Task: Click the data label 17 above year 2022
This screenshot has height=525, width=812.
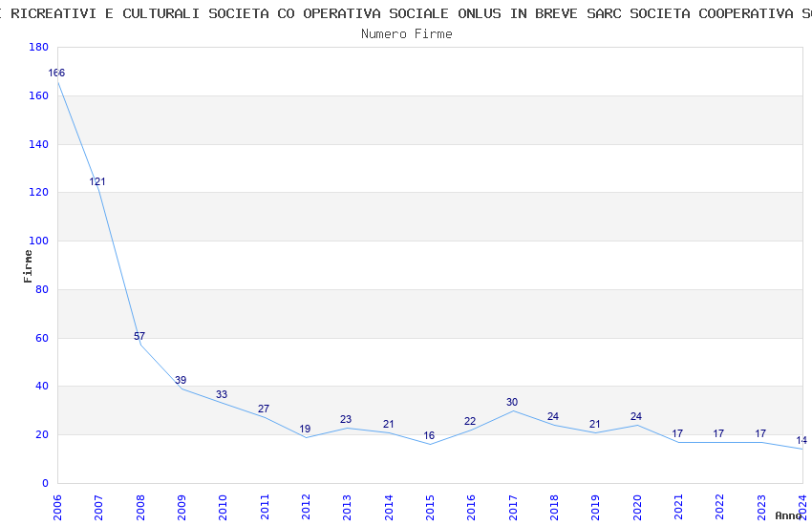Action: (x=718, y=434)
